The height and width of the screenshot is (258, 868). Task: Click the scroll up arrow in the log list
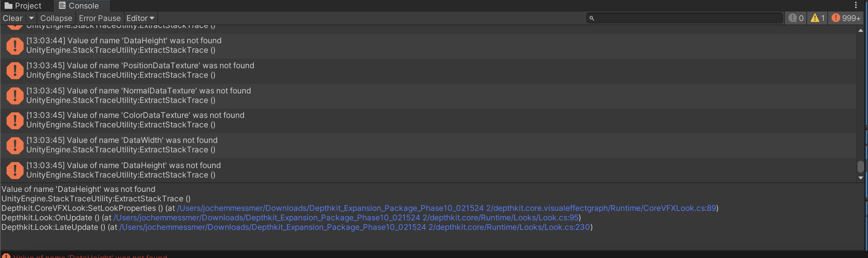coord(860,30)
